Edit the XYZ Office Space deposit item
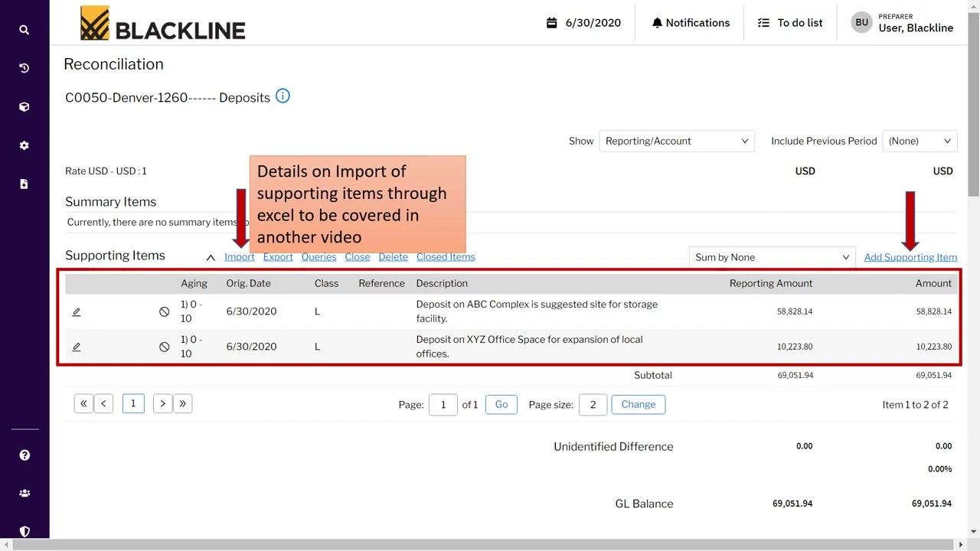The height and width of the screenshot is (551, 980). 77,347
